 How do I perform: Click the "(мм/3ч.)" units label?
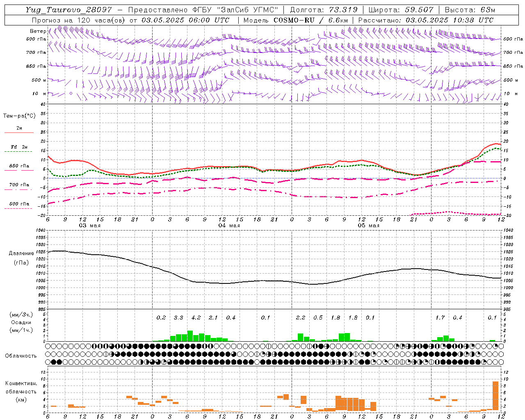(x=21, y=315)
